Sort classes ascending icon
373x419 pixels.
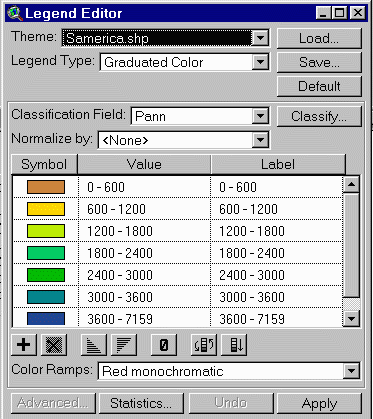(94, 345)
